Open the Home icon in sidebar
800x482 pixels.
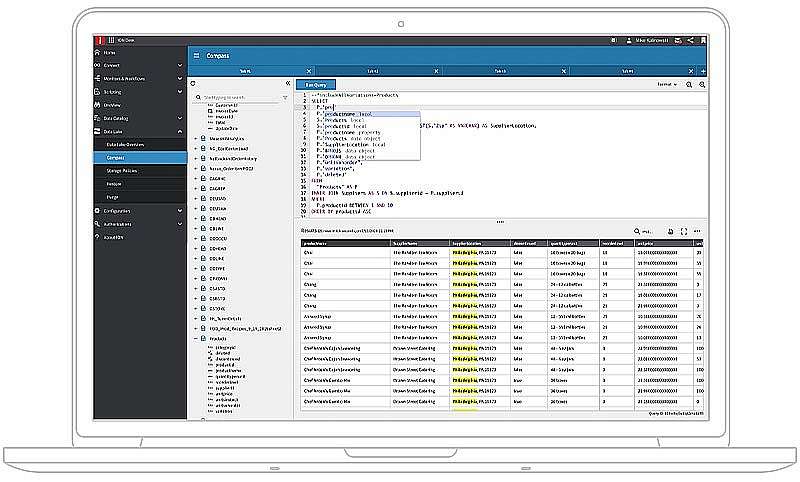[97, 53]
